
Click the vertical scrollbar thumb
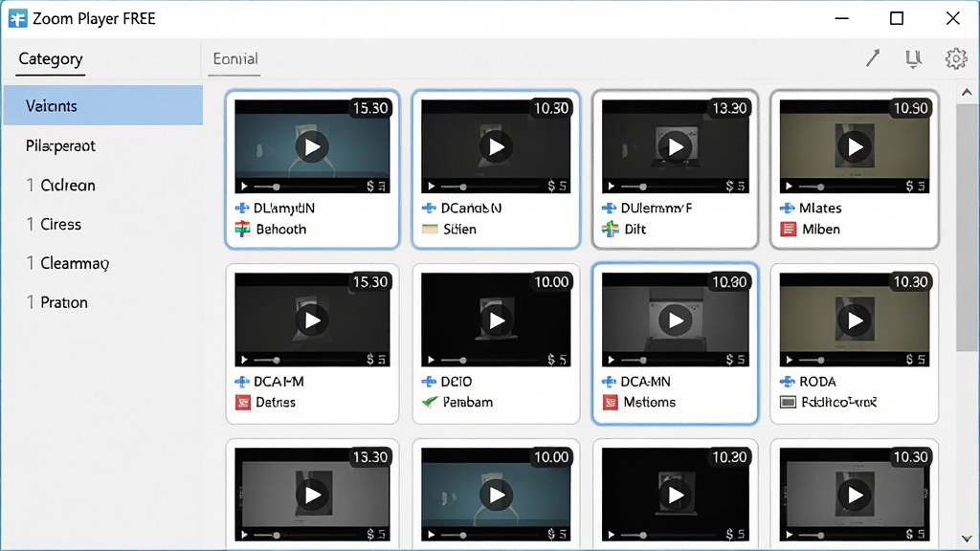[x=967, y=228]
